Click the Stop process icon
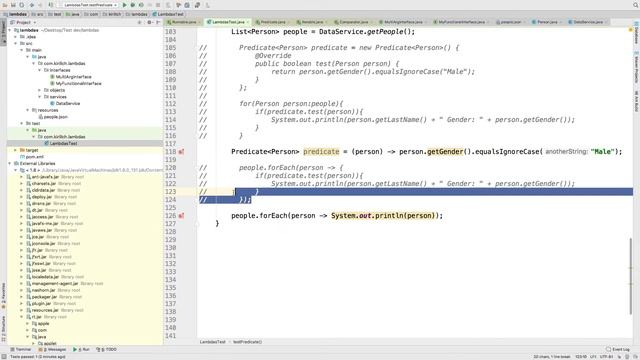The height and width of the screenshot is (360, 640). (x=158, y=5)
